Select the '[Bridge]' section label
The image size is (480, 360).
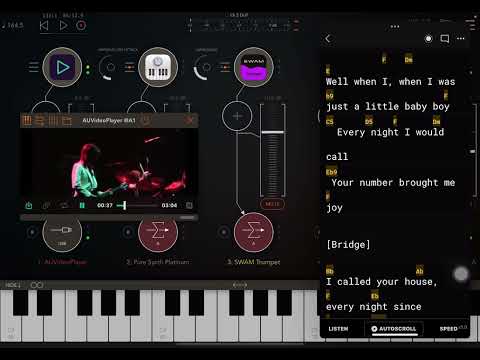click(x=348, y=245)
